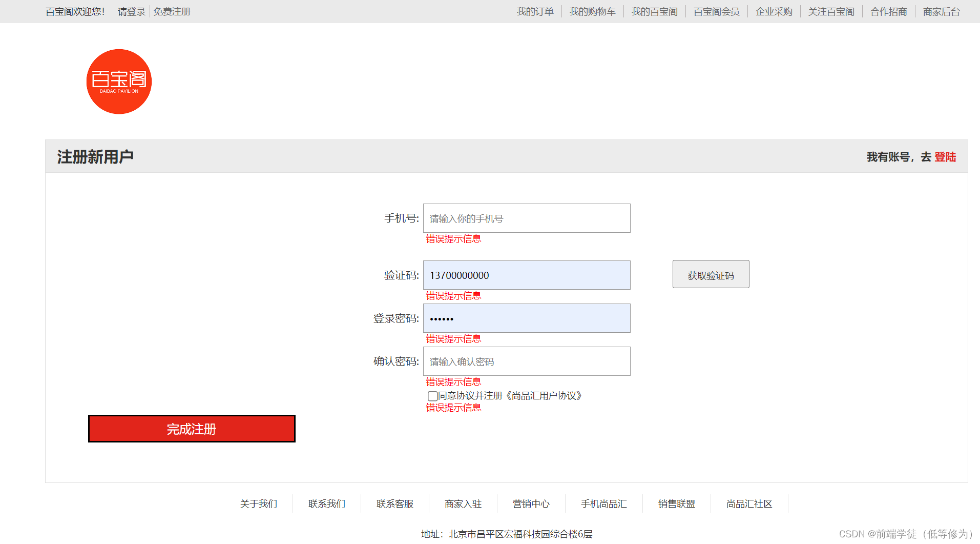Open 合作招商 link
980x544 pixels.
click(888, 11)
